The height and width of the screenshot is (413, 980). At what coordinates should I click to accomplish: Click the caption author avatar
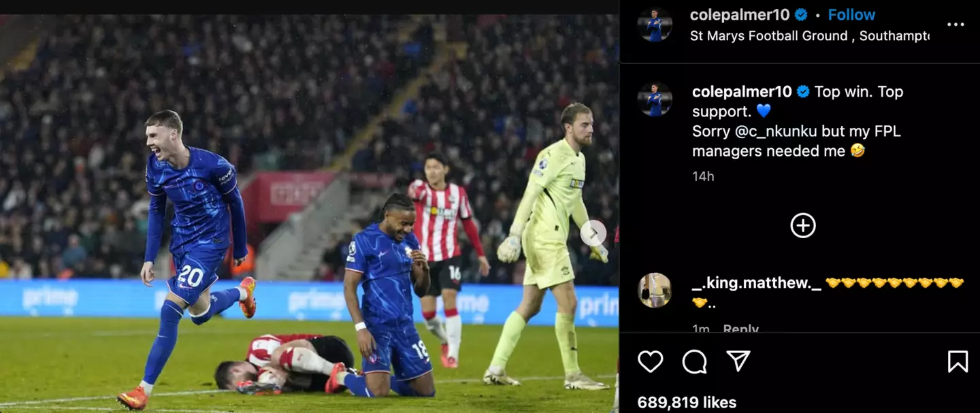[x=655, y=99]
